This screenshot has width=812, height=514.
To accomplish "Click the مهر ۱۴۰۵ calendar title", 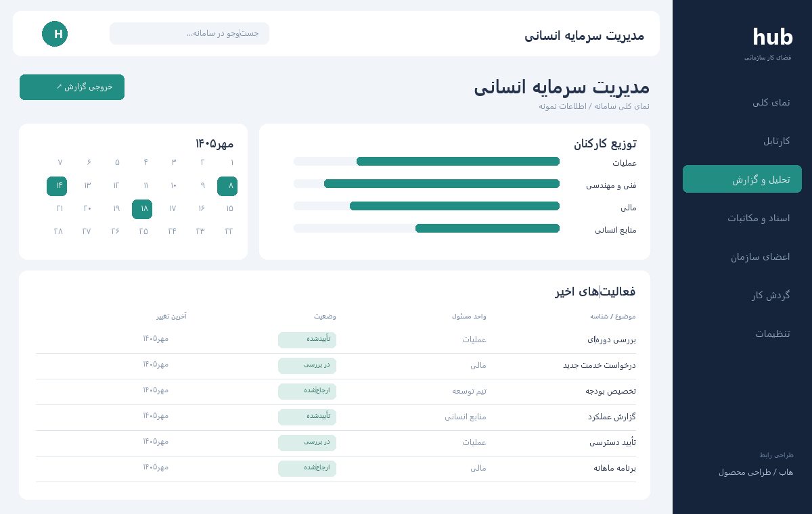I will [215, 143].
